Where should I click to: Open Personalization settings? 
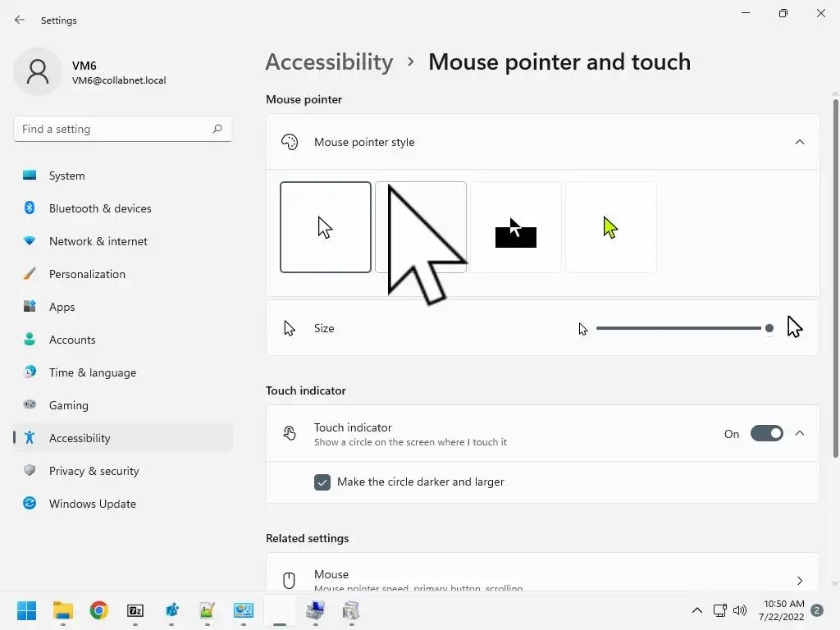coord(123,274)
